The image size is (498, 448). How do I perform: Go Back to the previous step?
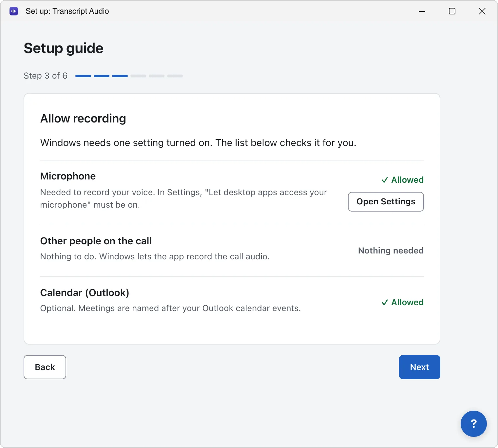[x=45, y=367]
